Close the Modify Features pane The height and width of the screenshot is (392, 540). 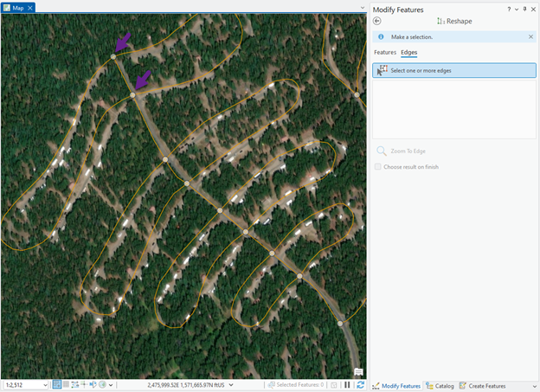coord(533,10)
